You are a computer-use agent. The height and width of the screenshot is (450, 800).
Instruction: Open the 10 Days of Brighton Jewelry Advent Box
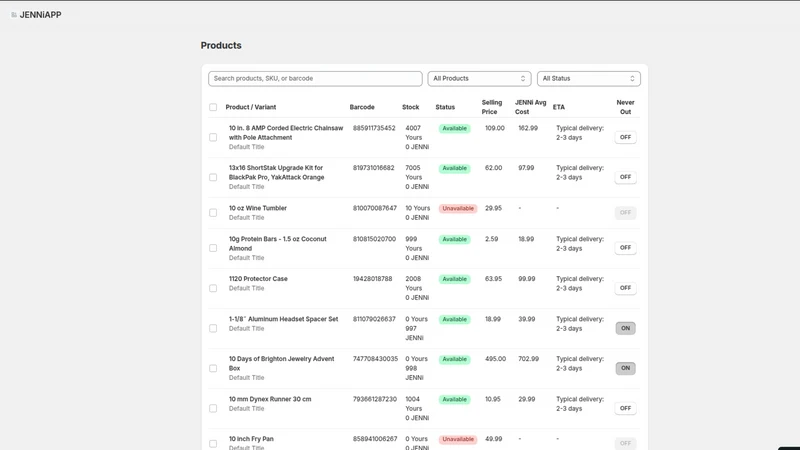[281, 363]
